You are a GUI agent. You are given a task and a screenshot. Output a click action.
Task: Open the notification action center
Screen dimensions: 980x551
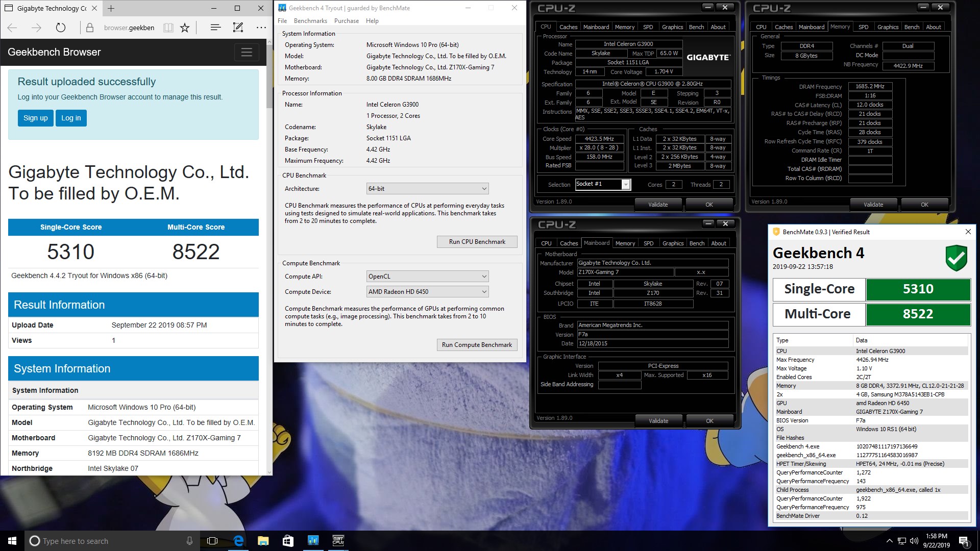(964, 541)
